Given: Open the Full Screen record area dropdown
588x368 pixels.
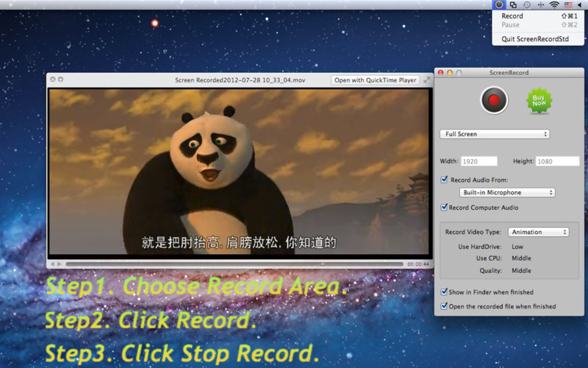Looking at the screenshot, I should [495, 134].
